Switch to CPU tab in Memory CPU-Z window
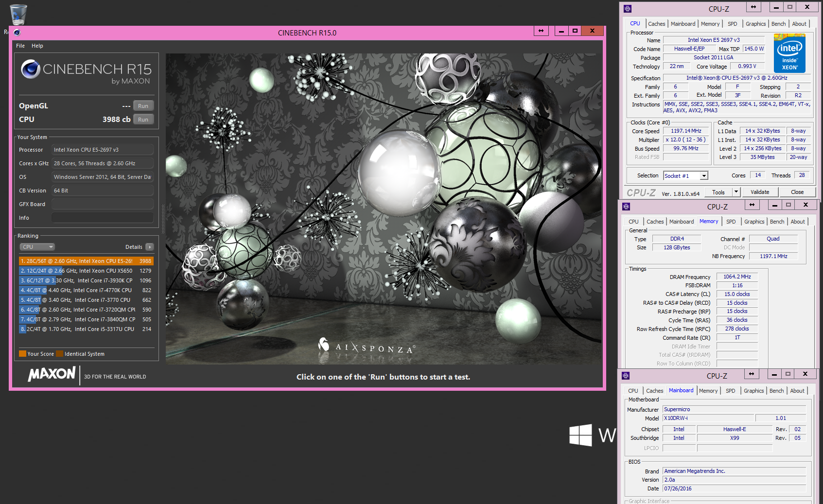The image size is (823, 504). point(633,222)
